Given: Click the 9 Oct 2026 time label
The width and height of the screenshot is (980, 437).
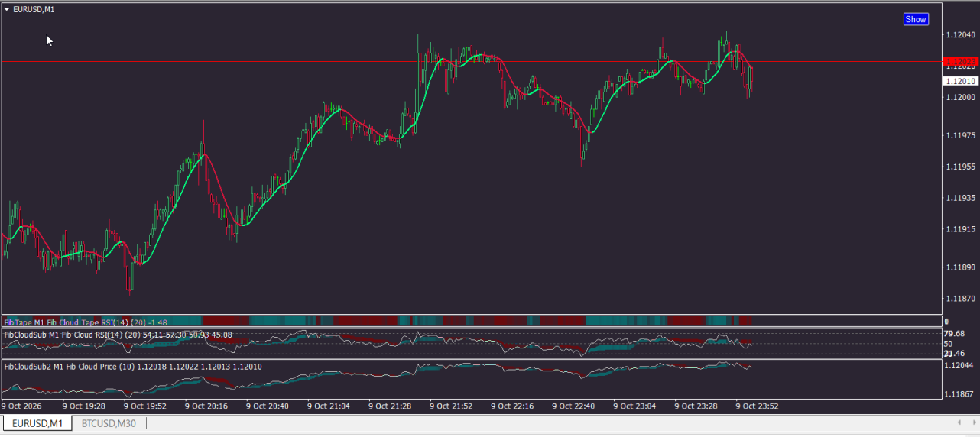Looking at the screenshot, I should 21,406.
